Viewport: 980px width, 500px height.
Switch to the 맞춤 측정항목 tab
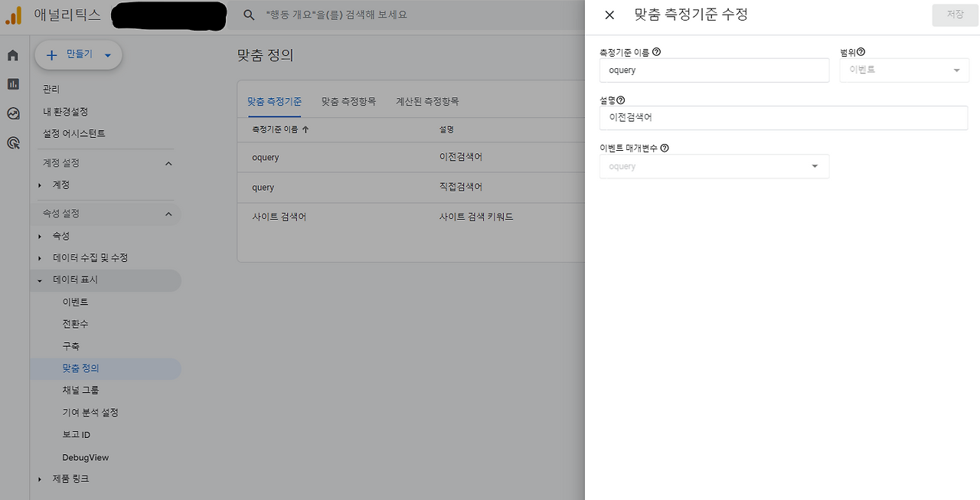tap(348, 100)
